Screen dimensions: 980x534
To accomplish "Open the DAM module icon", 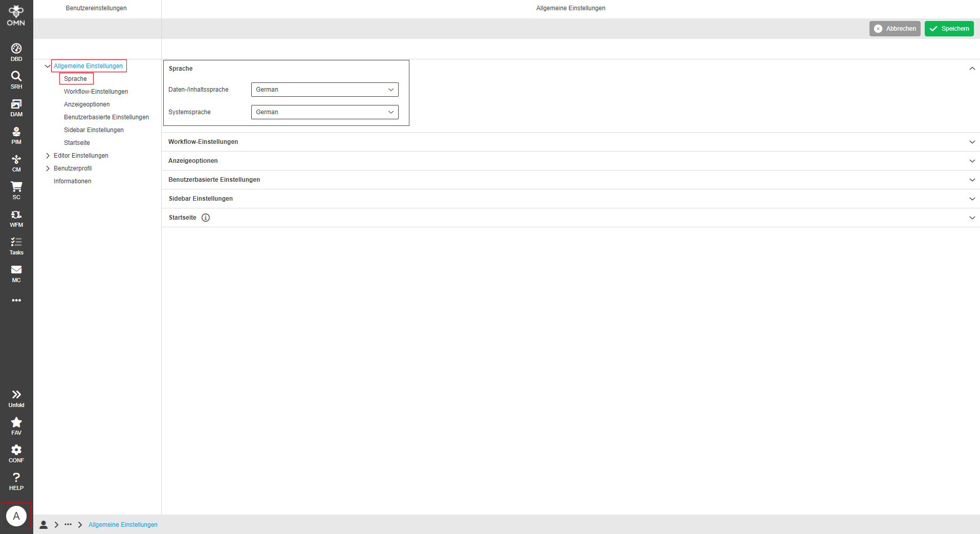I will pos(16,106).
